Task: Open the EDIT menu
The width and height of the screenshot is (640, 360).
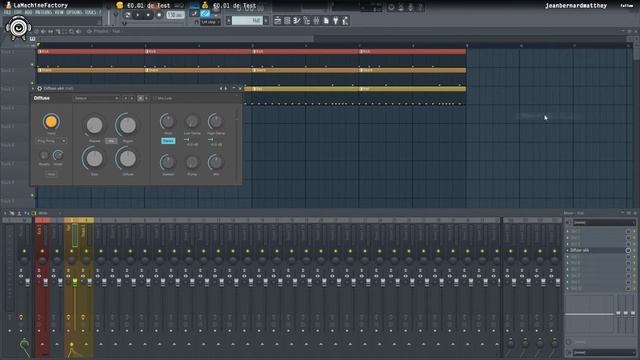Action: [17, 13]
